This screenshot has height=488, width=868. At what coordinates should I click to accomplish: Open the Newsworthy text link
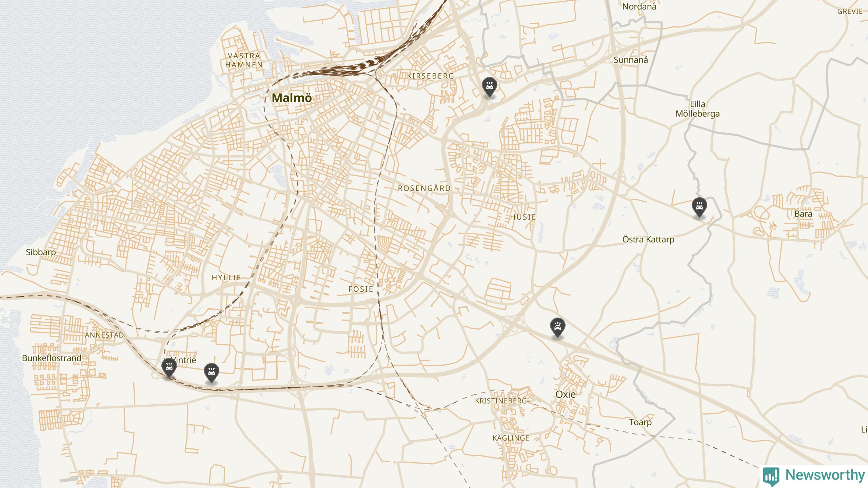click(825, 475)
